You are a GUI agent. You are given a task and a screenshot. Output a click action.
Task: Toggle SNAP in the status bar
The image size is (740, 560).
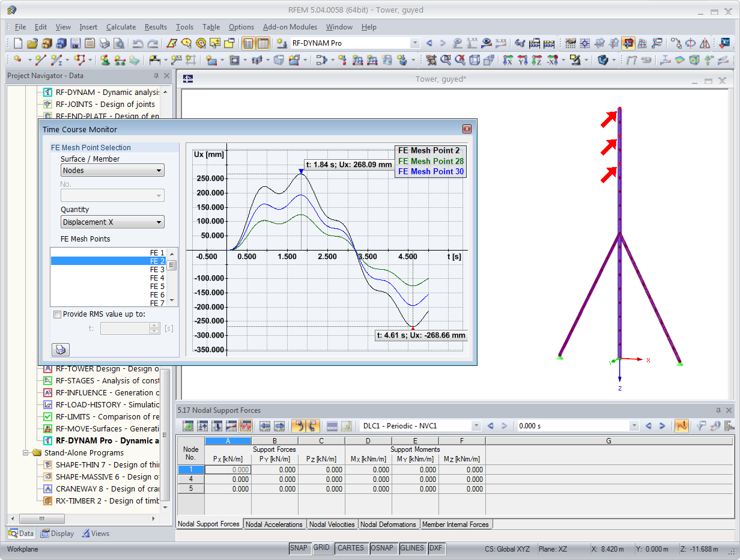pos(299,548)
